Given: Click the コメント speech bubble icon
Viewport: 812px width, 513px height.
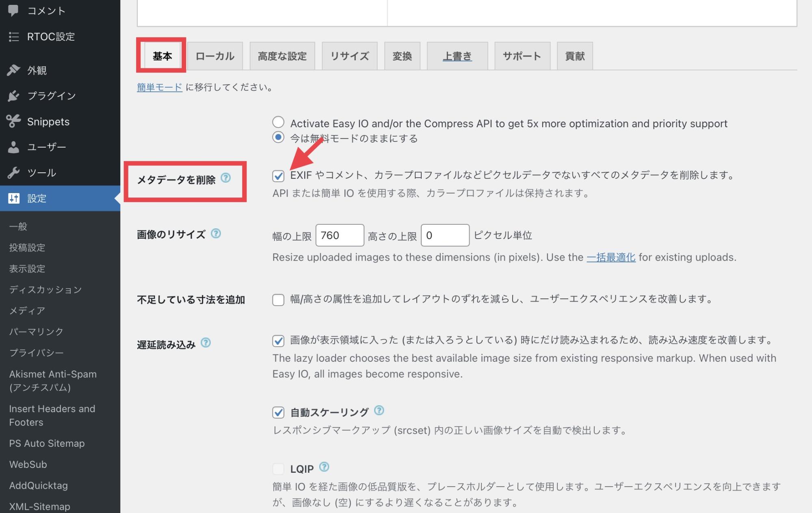Looking at the screenshot, I should (13, 10).
